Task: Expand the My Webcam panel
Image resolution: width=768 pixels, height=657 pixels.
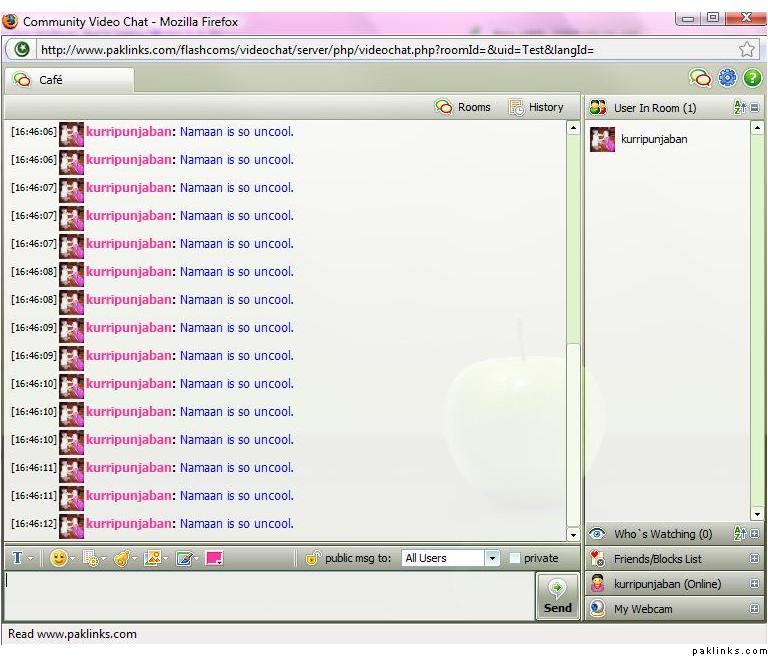Action: point(754,609)
